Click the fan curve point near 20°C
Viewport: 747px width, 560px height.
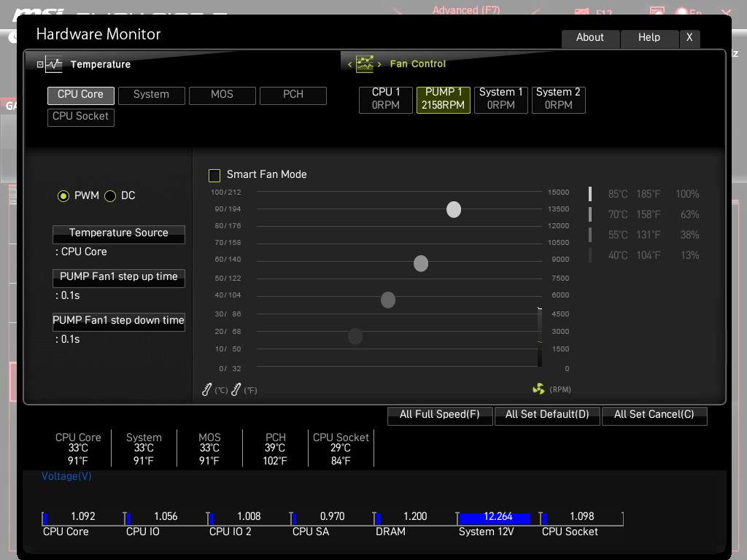click(355, 337)
